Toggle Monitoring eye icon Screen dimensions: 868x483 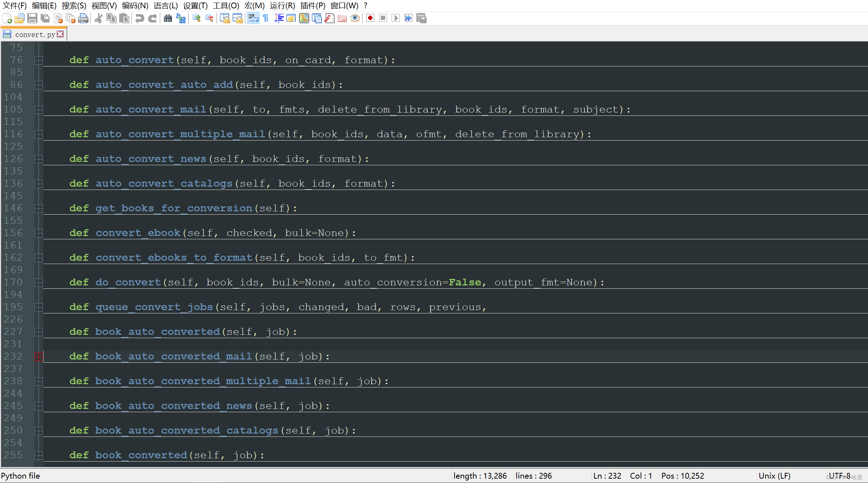355,18
